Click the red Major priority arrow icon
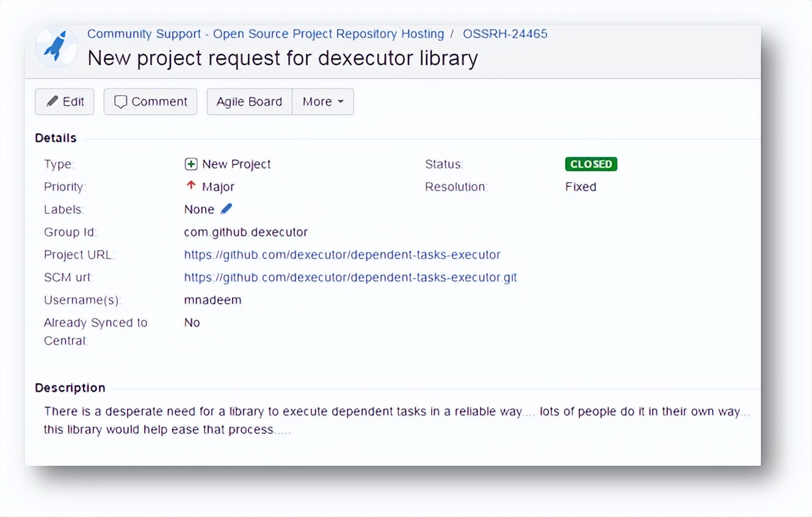Viewport: 812px width, 517px height. 191,185
